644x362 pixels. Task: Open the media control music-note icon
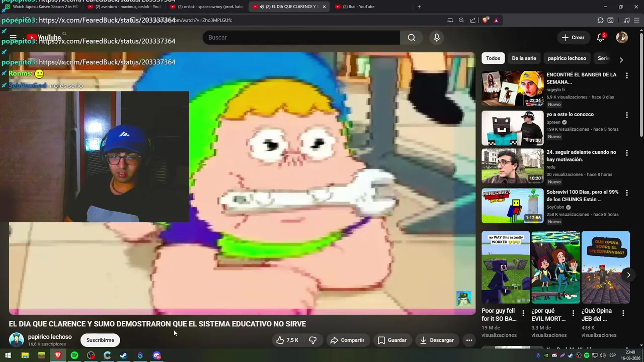[x=626, y=20]
